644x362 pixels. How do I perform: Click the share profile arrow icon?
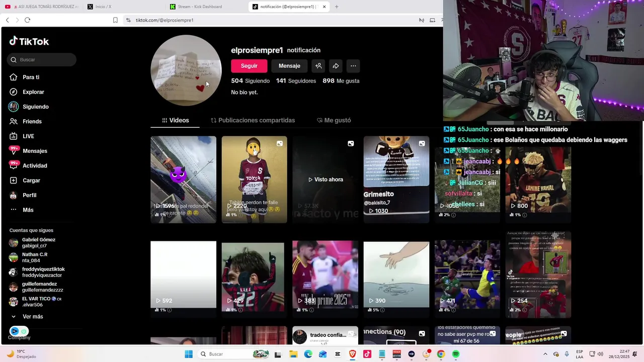(336, 66)
